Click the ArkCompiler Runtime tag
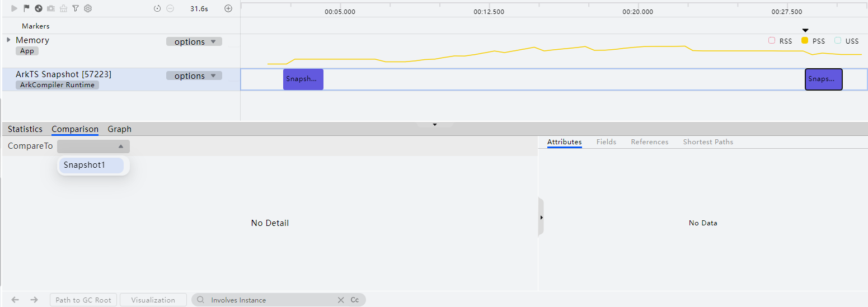This screenshot has width=868, height=307. (x=57, y=85)
